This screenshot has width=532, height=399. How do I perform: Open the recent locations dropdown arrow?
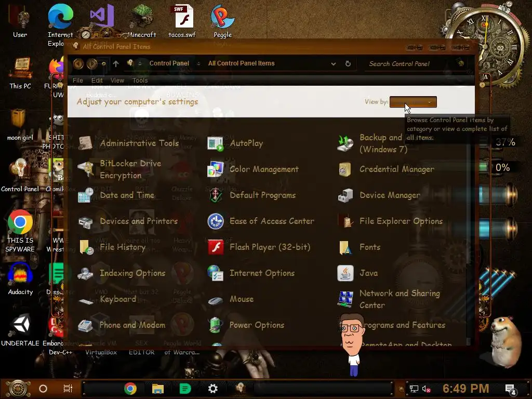(x=104, y=63)
